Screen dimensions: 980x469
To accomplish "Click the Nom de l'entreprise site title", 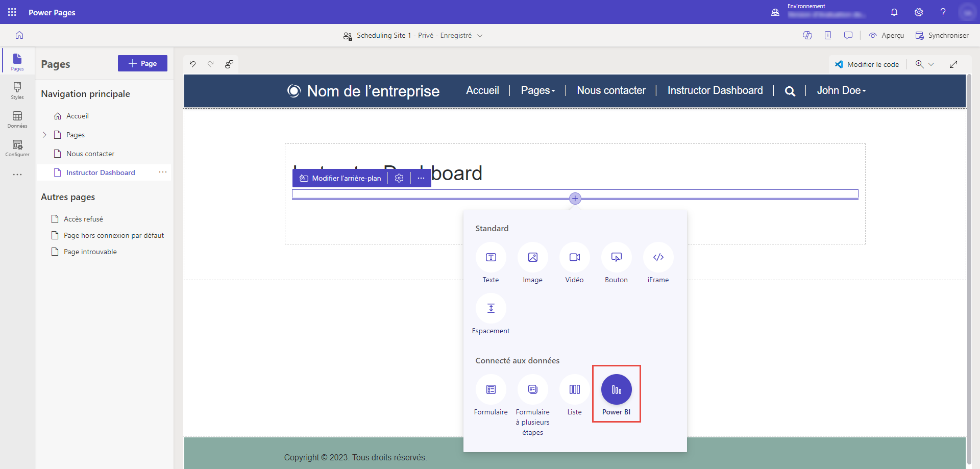I will tap(374, 91).
